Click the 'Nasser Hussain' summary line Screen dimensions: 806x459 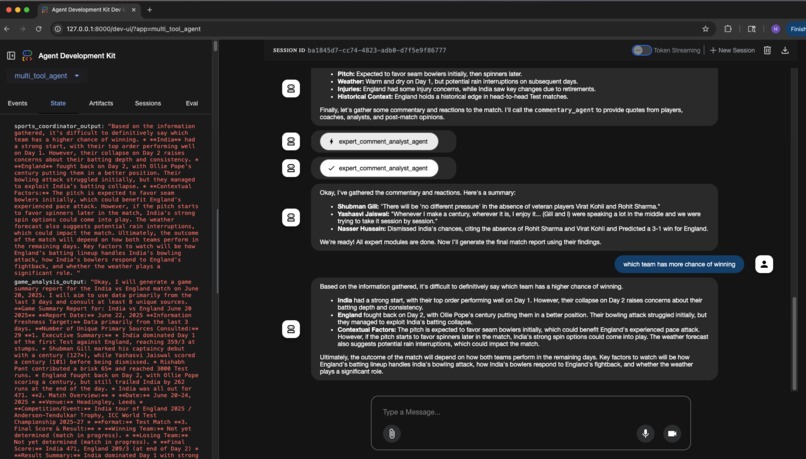coord(523,229)
